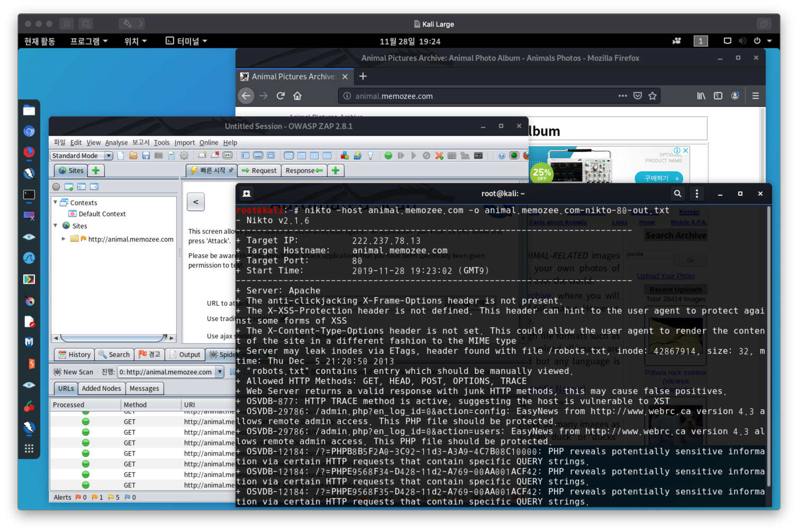Switch to the History tab
798x532 pixels.
(75, 354)
